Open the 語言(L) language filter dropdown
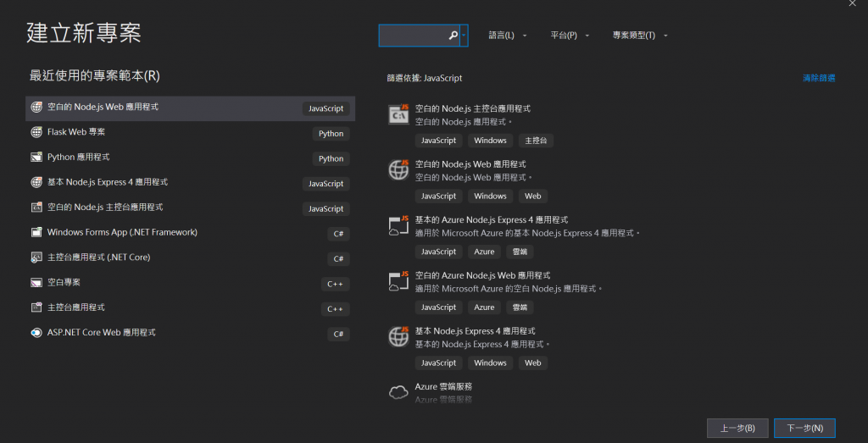Screen dimensions: 868x443 coord(508,36)
